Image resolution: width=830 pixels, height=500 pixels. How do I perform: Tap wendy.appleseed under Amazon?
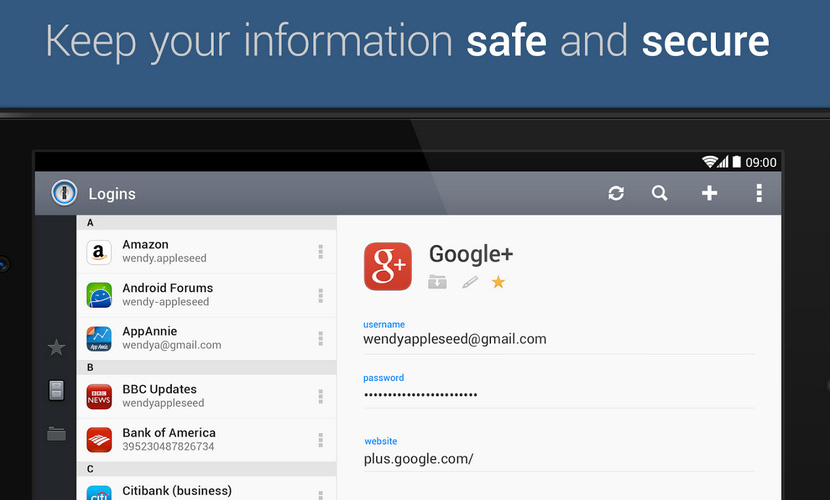tap(164, 258)
